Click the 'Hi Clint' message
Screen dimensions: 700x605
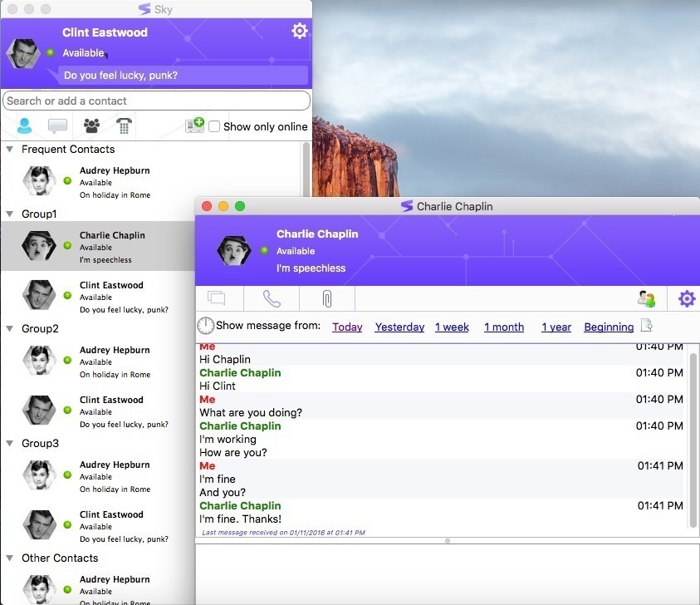point(218,386)
